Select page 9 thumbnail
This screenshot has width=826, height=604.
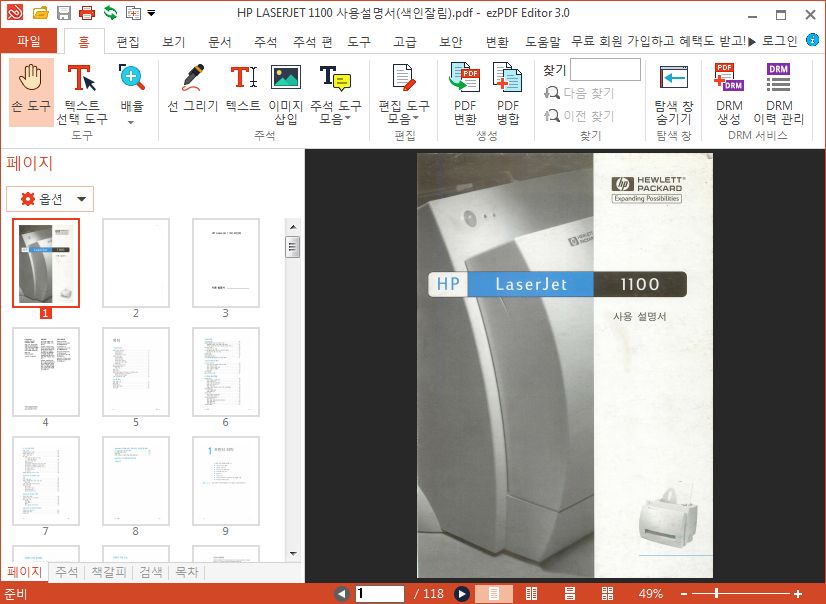(x=226, y=481)
